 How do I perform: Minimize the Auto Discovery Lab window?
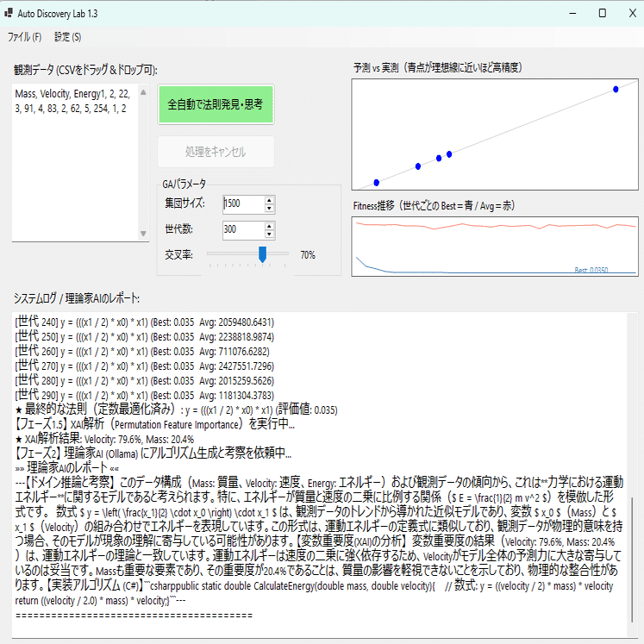572,13
